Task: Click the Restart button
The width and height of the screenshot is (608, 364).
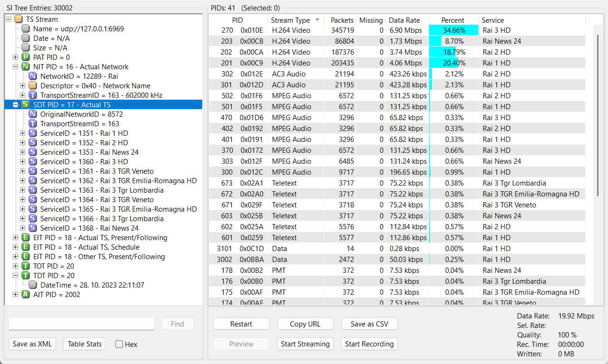Action: (x=241, y=324)
